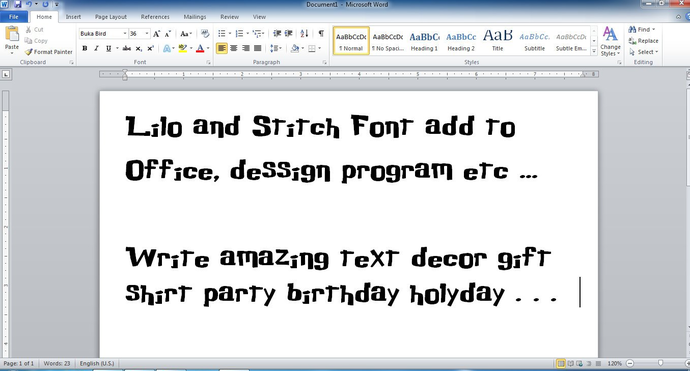The image size is (690, 371).
Task: Click the Bullets list icon
Action: coord(222,34)
